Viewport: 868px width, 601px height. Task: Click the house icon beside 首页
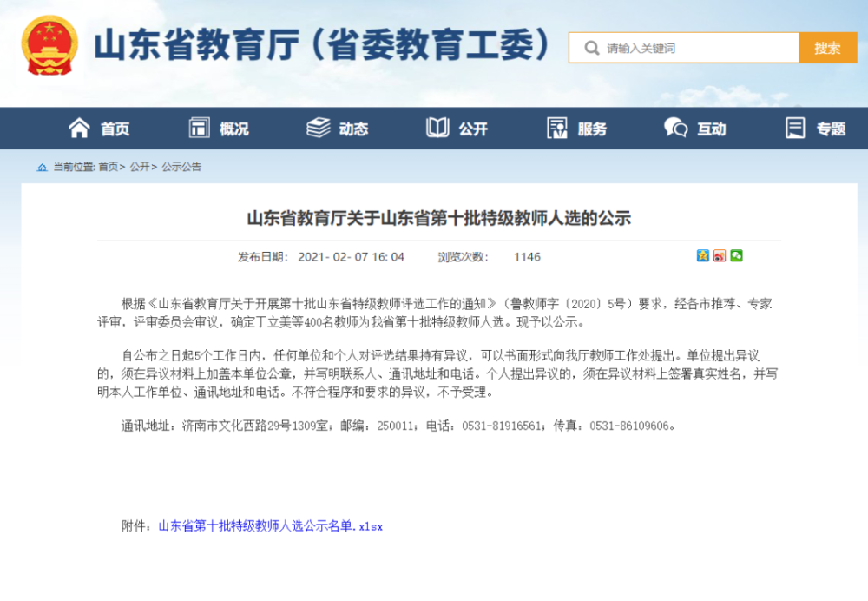[x=77, y=128]
